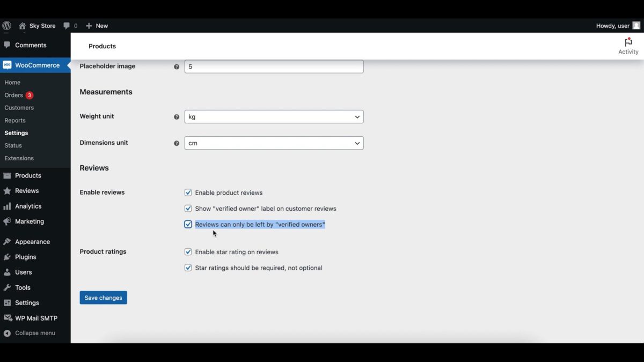
Task: Select the Analytics chart icon
Action: pos(8,206)
